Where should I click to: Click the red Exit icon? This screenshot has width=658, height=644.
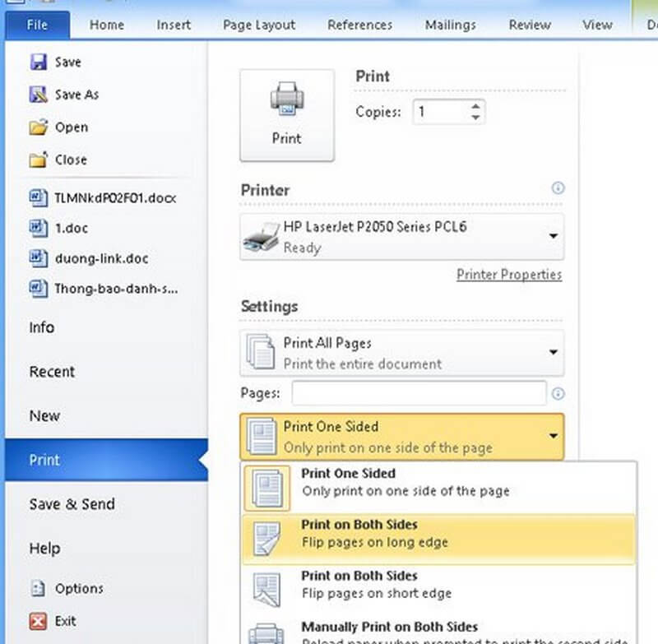coord(38,621)
